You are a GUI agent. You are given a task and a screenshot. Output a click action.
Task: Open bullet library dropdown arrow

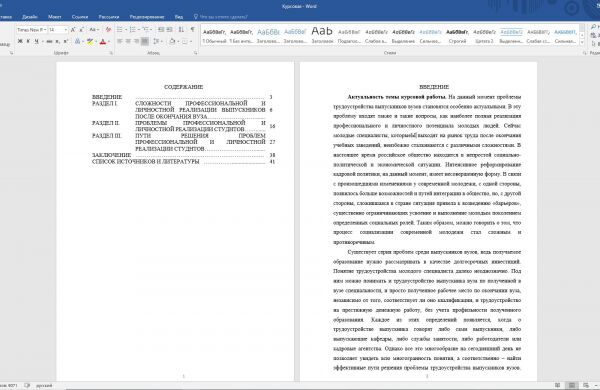pyautogui.click(x=126, y=29)
